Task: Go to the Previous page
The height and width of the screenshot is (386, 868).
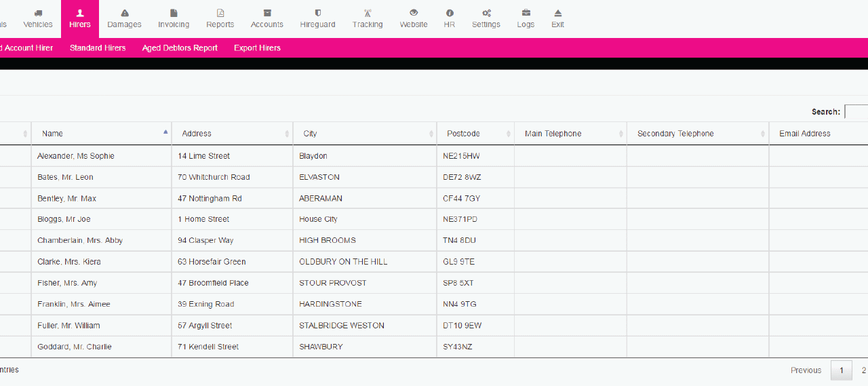Action: [x=806, y=370]
